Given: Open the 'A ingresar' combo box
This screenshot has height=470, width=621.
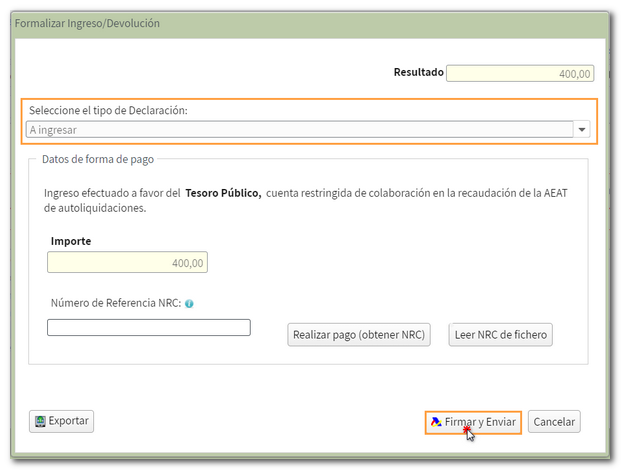Looking at the screenshot, I should (x=299, y=130).
